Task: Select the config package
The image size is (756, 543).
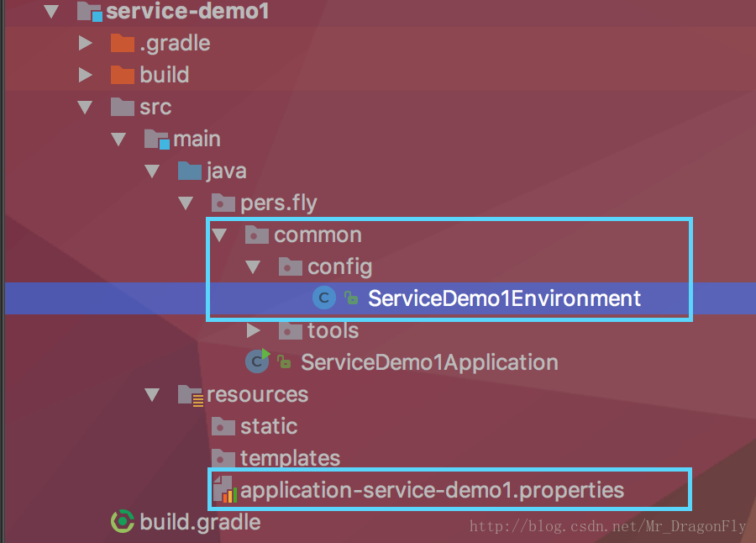Action: pyautogui.click(x=340, y=267)
